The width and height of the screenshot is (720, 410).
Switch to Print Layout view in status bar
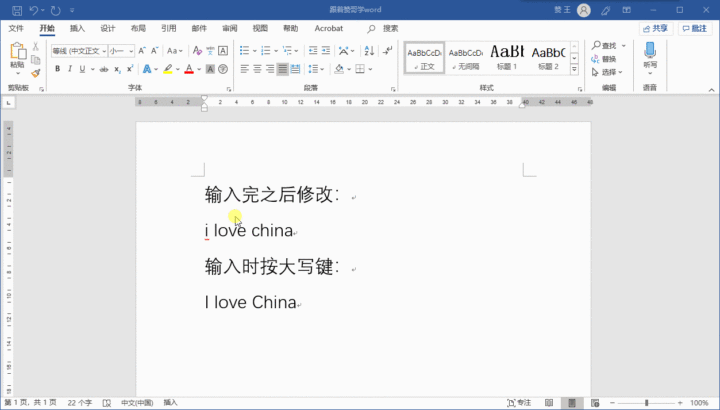coord(572,403)
